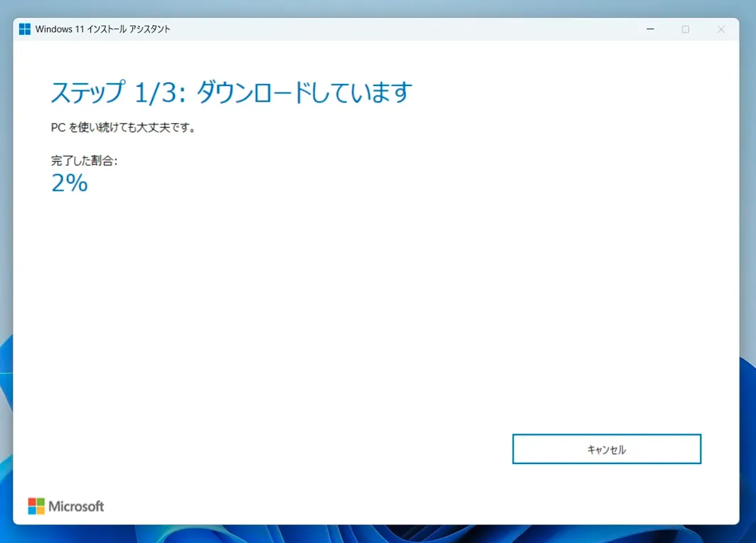The image size is (756, 543).
Task: Click the green square of Microsoft logo
Action: point(40,502)
